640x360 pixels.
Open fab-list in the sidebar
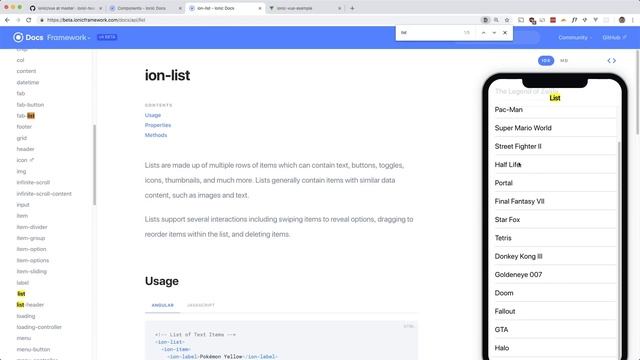[26, 116]
